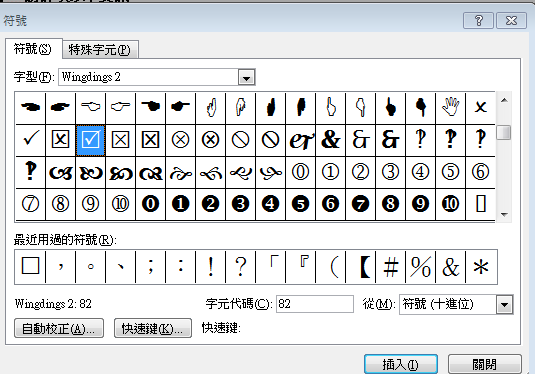
Task: Select the black filled circle 2 symbol
Action: pyautogui.click(x=211, y=204)
